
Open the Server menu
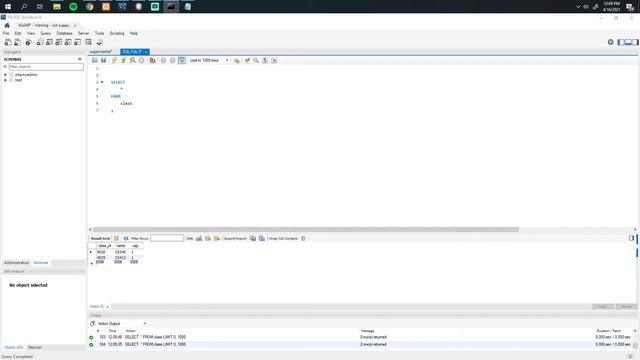83,33
